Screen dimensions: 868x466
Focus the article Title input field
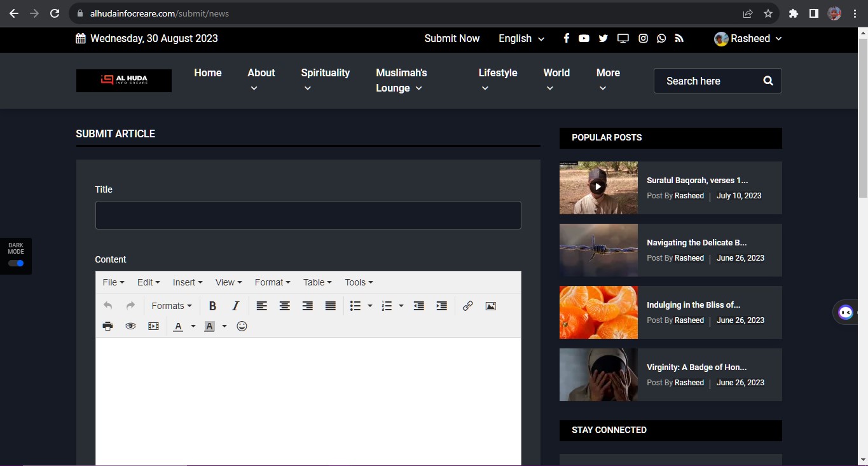[x=308, y=216]
